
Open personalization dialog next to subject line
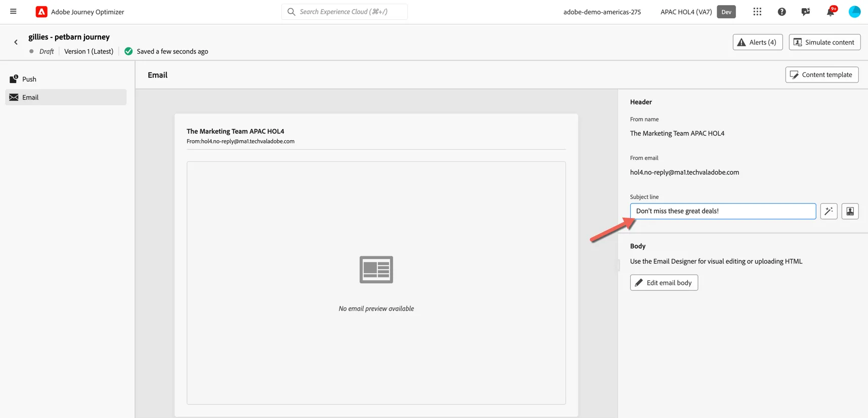click(x=850, y=211)
